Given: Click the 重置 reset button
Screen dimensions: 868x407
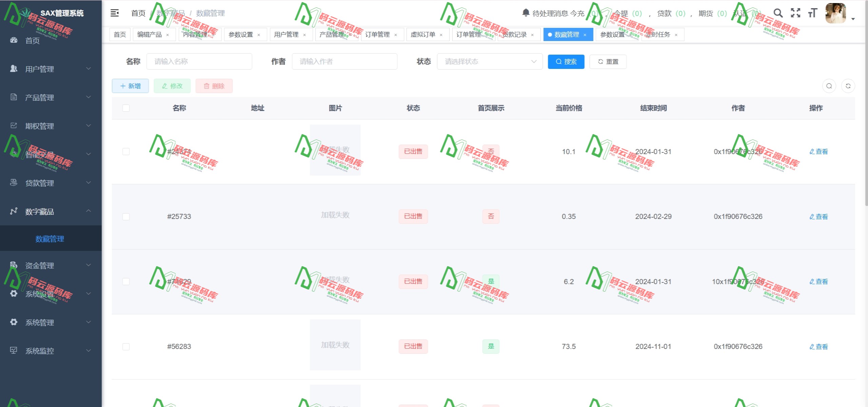Looking at the screenshot, I should point(608,61).
